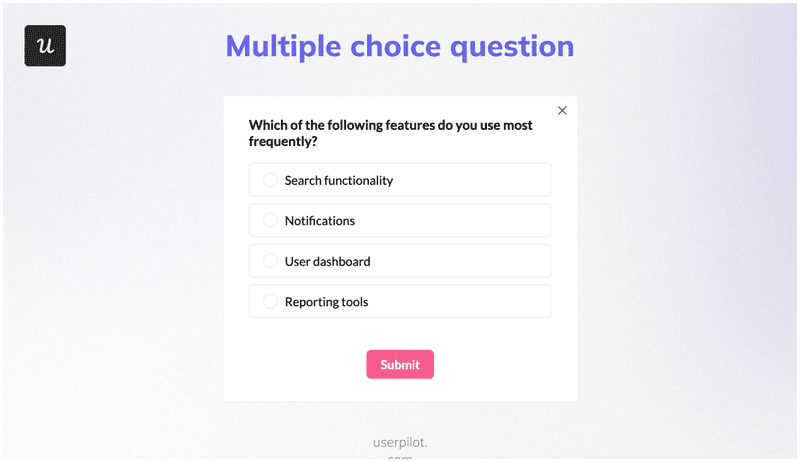800x462 pixels.
Task: Select the Search functionality radio button
Action: [270, 180]
